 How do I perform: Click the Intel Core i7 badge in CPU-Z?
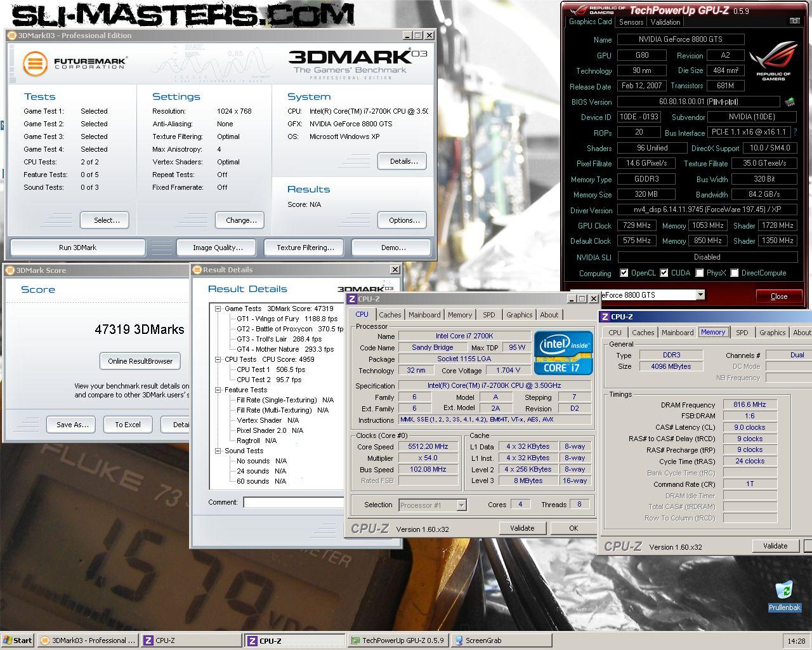[x=563, y=352]
